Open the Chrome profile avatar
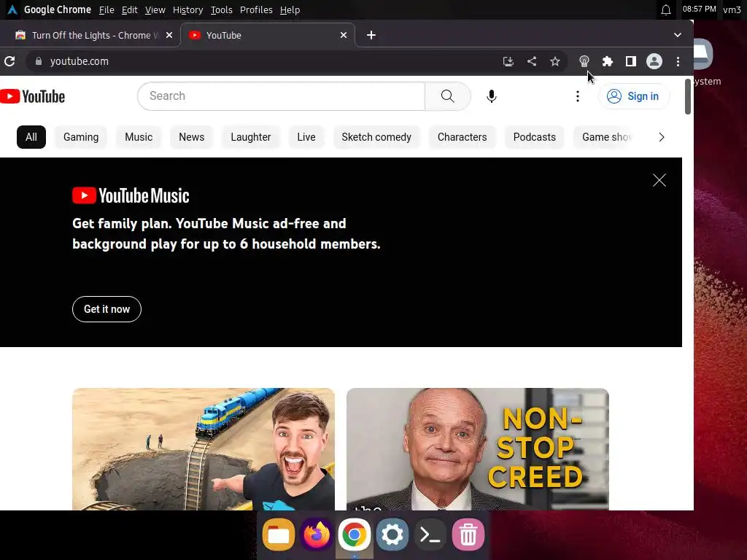This screenshot has width=747, height=560. tap(654, 61)
